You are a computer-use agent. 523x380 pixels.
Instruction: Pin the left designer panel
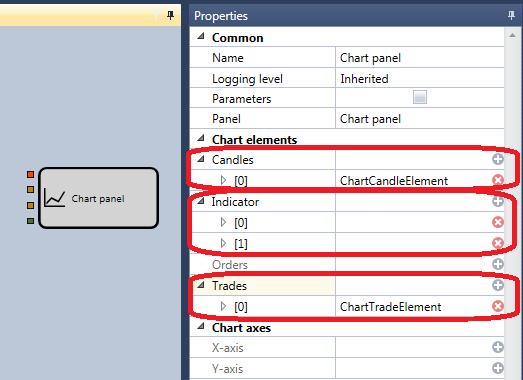point(170,15)
